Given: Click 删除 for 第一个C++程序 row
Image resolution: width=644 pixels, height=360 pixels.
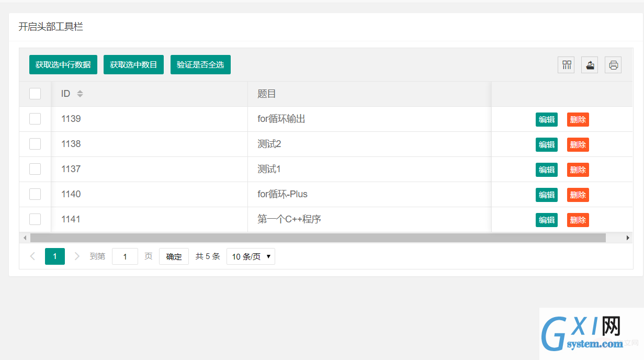Looking at the screenshot, I should click(x=578, y=220).
